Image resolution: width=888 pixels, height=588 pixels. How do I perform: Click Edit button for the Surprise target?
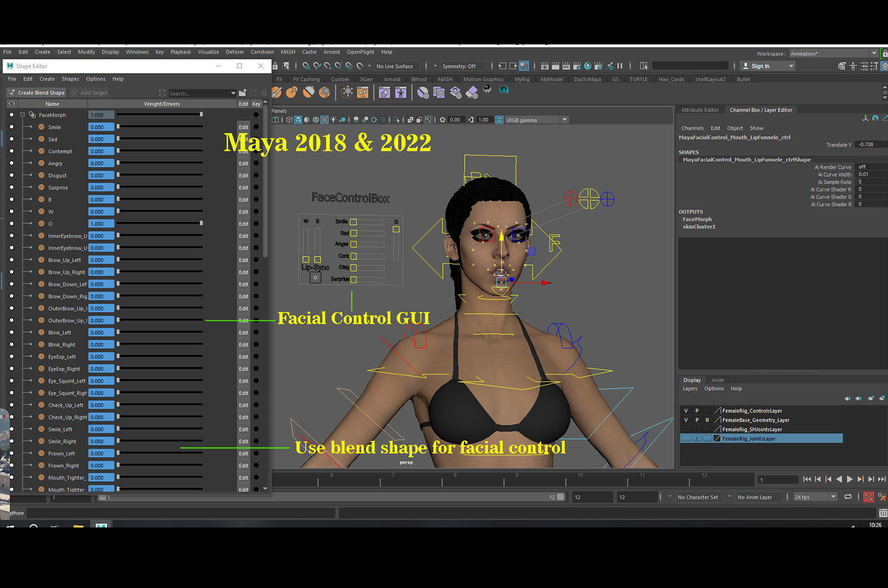244,187
